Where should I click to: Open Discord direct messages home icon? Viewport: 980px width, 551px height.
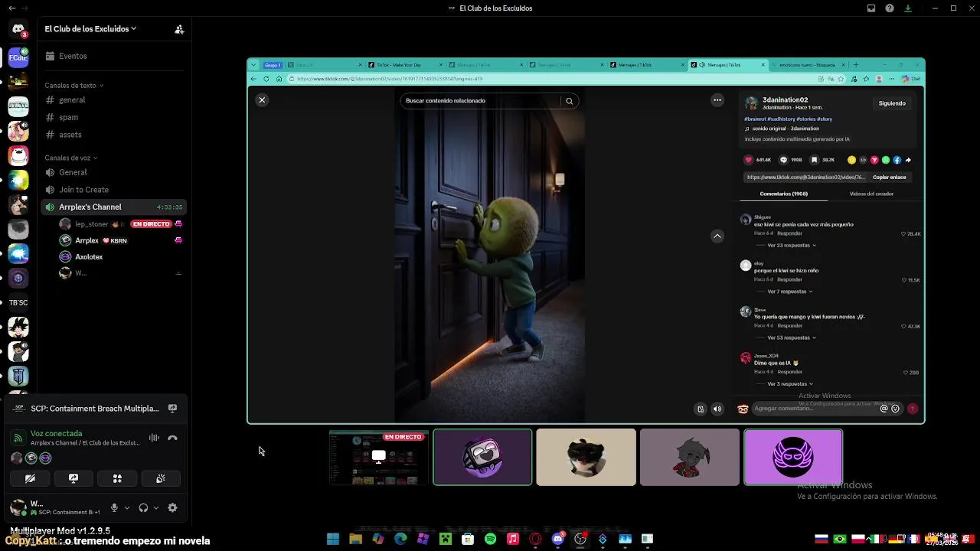tap(18, 29)
